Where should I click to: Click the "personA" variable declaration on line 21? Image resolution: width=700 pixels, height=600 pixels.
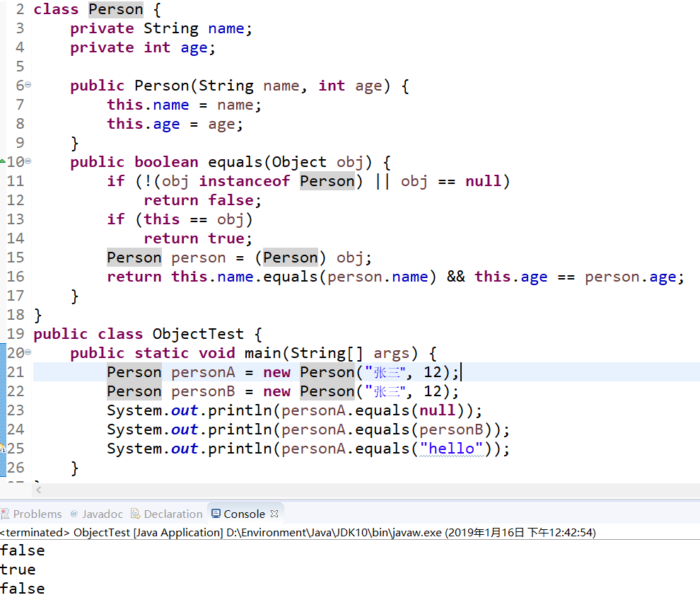(x=203, y=372)
